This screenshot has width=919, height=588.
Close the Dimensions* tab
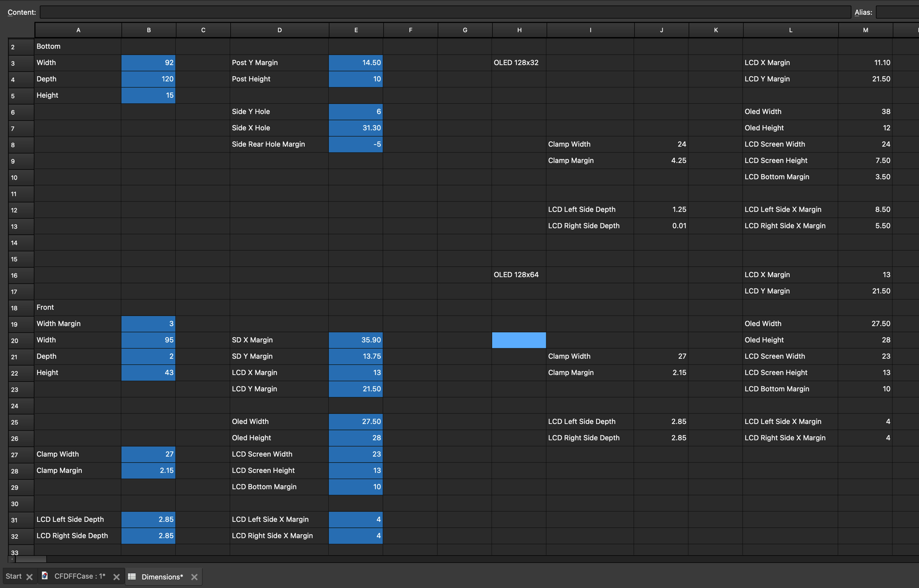pos(194,577)
